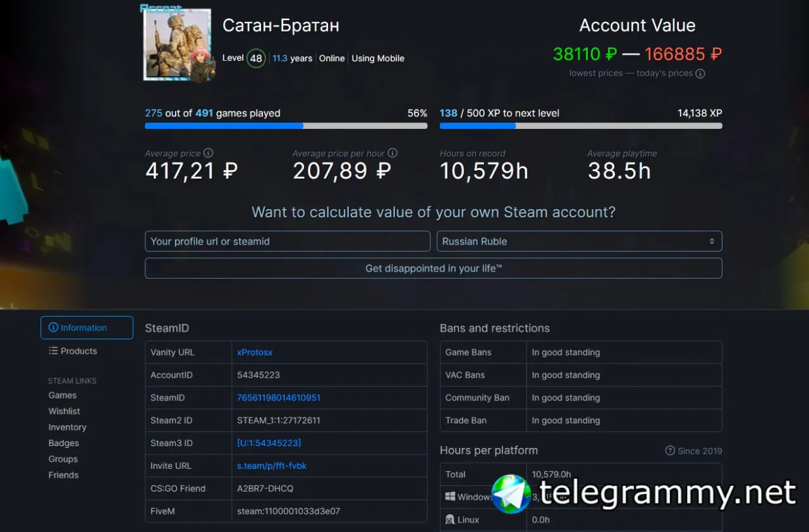Click the average playtime value 38.5h
809x532 pixels.
coord(619,171)
